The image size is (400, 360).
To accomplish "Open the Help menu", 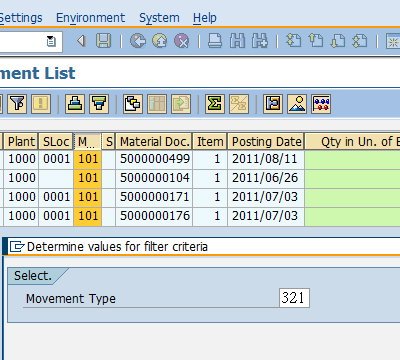I will click(x=205, y=18).
